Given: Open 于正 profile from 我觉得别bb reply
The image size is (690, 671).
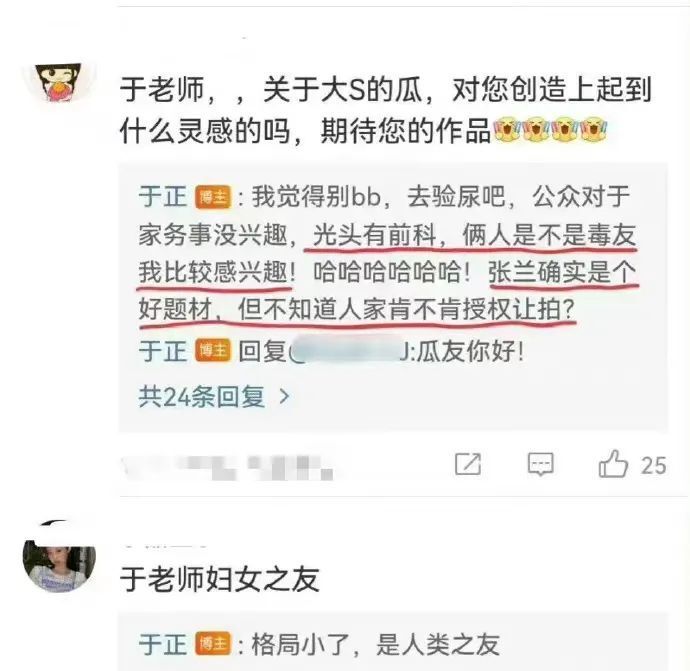Looking at the screenshot, I should [163, 197].
